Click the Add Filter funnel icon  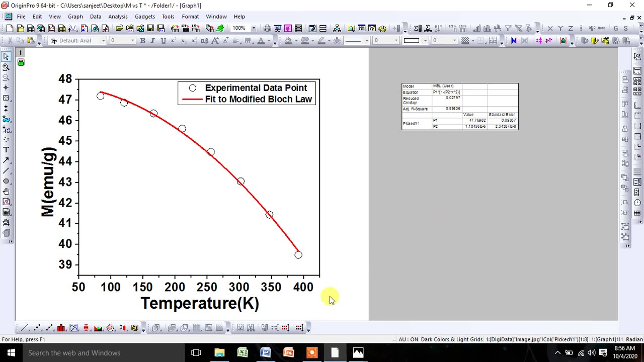pyautogui.click(x=508, y=29)
